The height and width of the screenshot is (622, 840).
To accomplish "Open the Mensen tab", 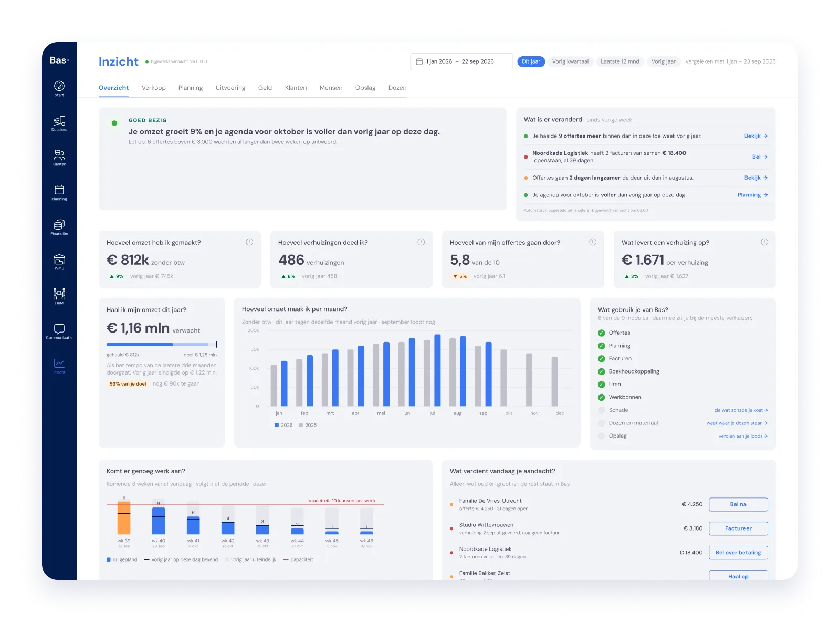I will 331,88.
